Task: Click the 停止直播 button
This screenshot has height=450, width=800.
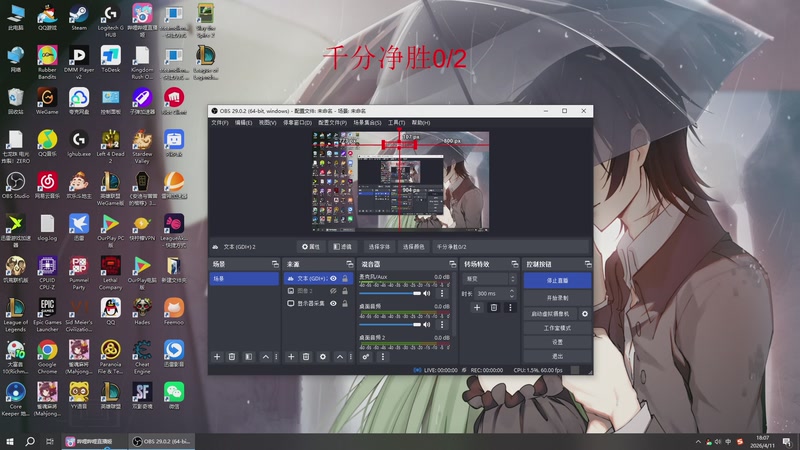Action: (x=557, y=280)
